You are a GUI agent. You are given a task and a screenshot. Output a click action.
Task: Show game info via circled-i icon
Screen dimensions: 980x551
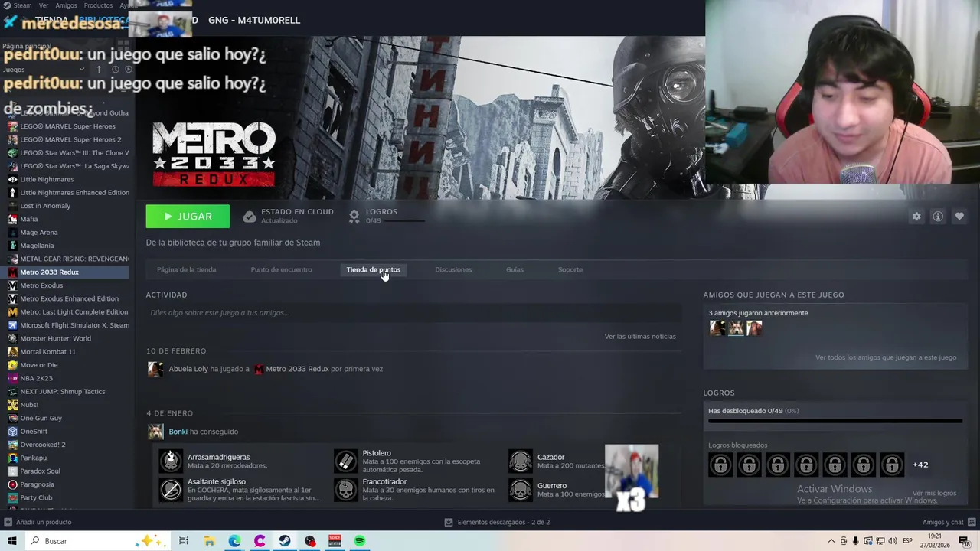[x=938, y=217]
